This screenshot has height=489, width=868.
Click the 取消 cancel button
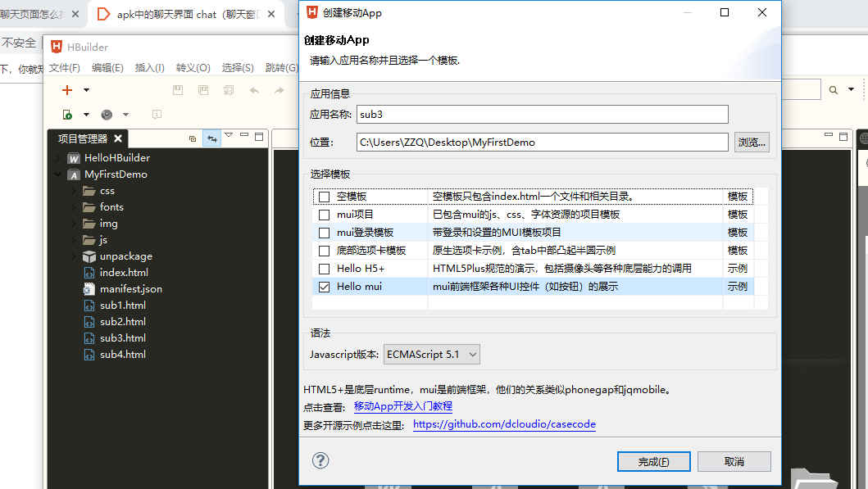[x=734, y=461]
